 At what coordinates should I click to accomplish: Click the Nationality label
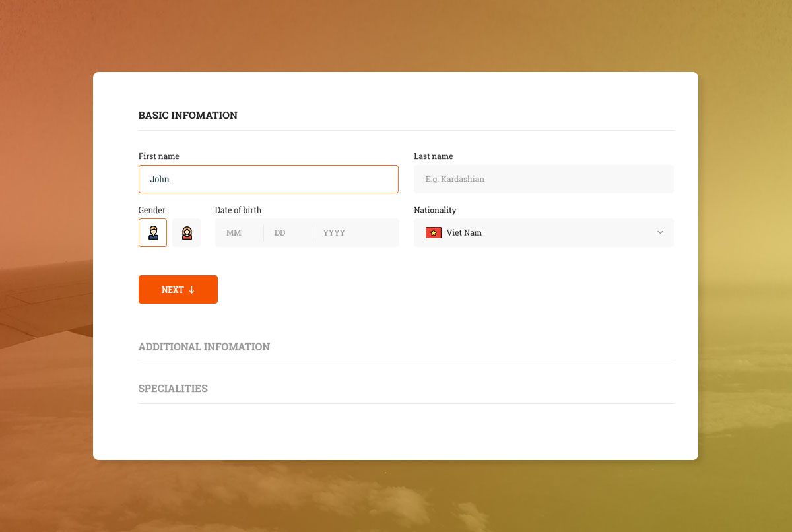click(x=435, y=210)
